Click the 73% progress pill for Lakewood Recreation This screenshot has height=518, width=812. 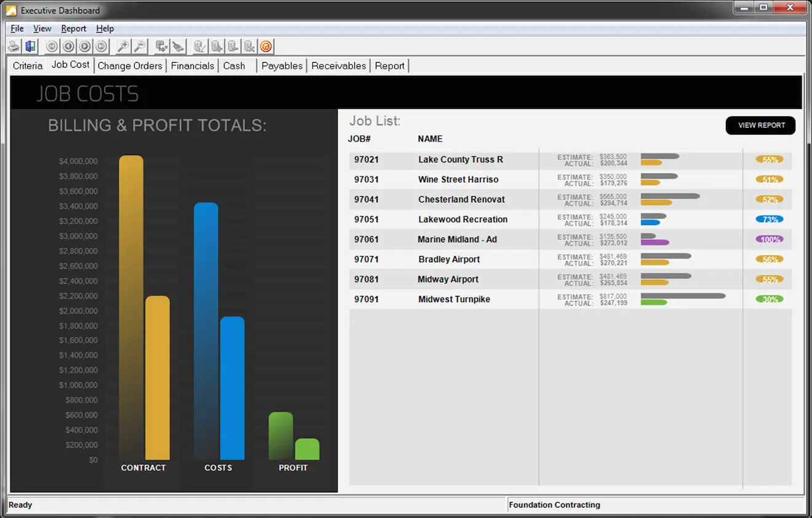(770, 219)
